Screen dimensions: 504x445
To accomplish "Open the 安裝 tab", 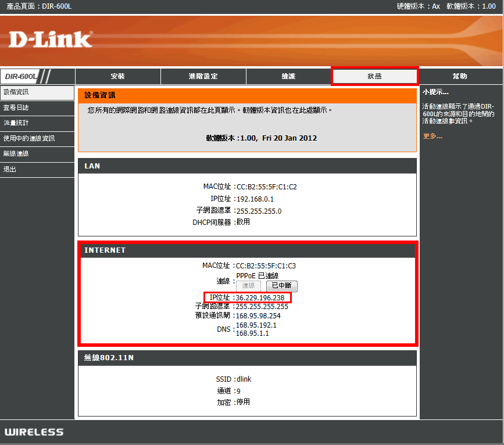I will [x=117, y=77].
